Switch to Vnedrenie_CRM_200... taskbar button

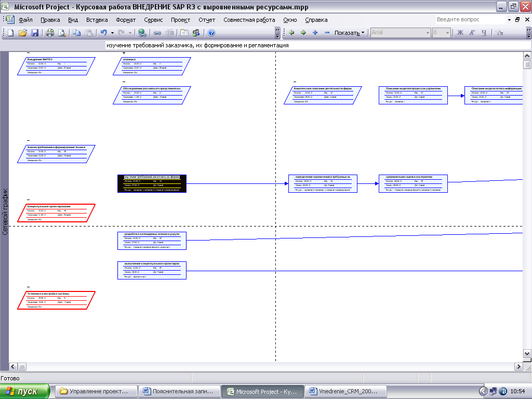tap(345, 392)
